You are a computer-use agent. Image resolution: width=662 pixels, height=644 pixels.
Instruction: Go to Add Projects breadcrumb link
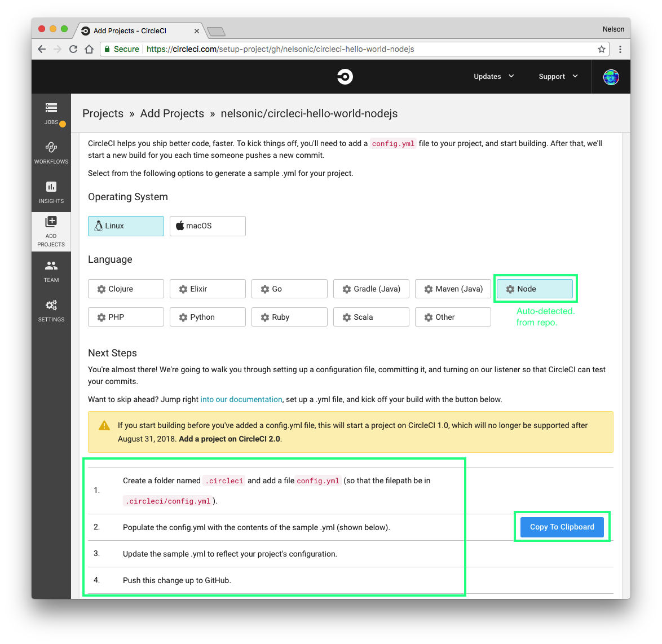click(x=172, y=113)
